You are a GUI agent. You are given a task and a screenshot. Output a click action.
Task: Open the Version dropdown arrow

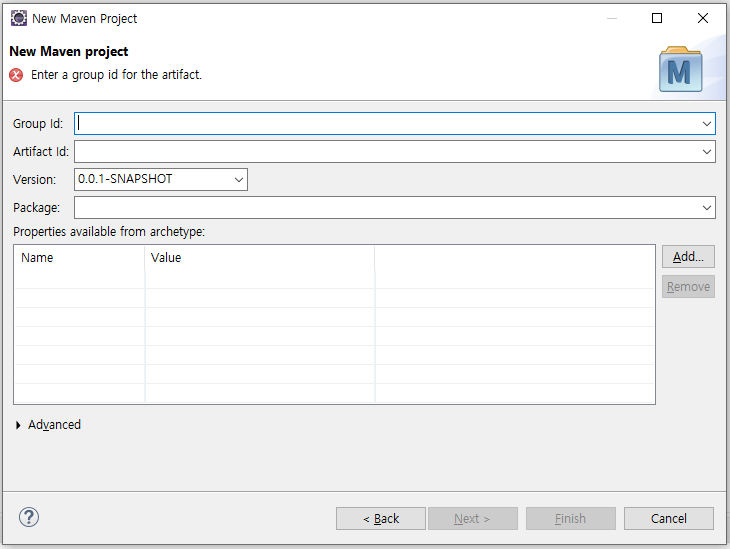[x=239, y=180]
